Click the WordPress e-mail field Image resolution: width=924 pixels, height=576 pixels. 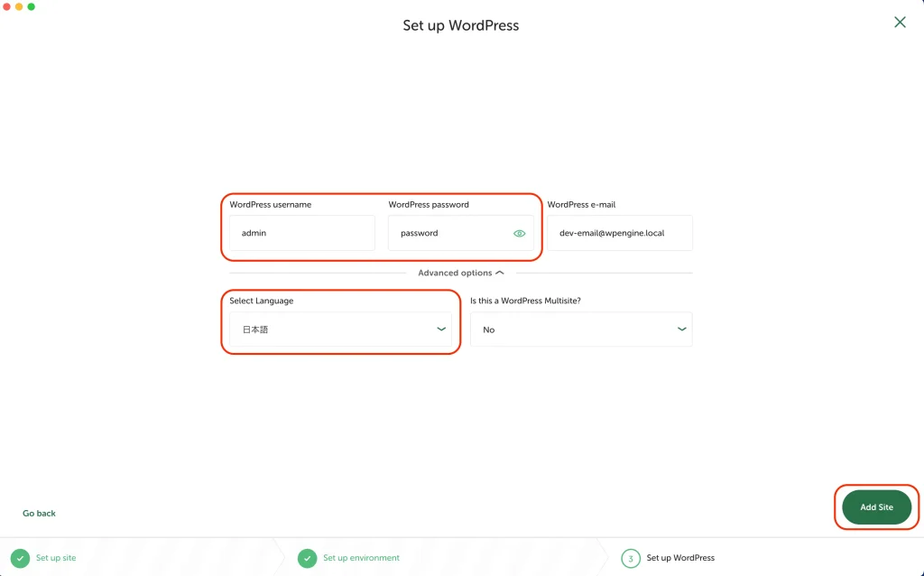pos(619,233)
